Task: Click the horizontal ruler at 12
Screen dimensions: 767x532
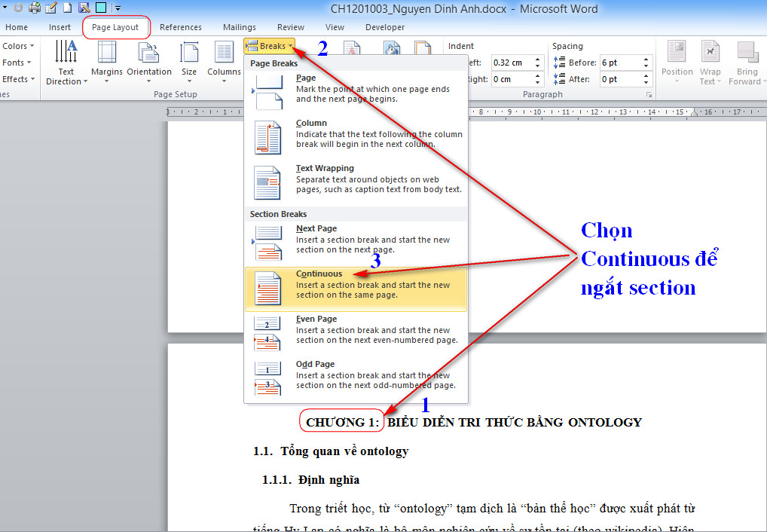Action: (594, 112)
